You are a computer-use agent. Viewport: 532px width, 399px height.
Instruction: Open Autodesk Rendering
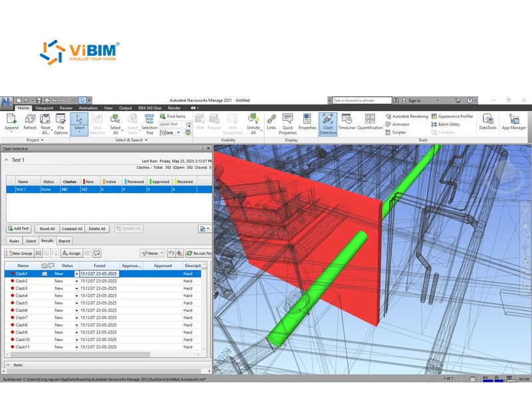tap(406, 116)
